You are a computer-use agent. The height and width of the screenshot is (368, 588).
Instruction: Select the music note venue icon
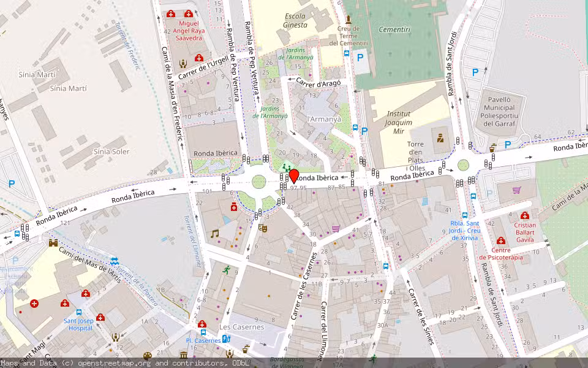pyautogui.click(x=214, y=234)
